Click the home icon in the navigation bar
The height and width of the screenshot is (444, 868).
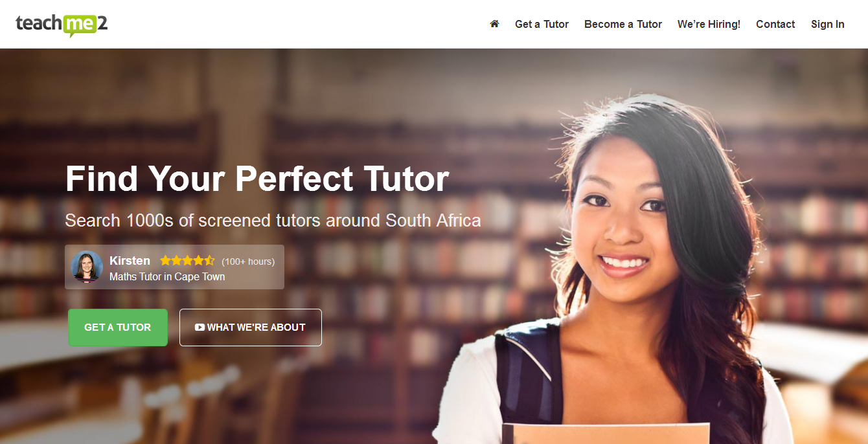tap(494, 24)
